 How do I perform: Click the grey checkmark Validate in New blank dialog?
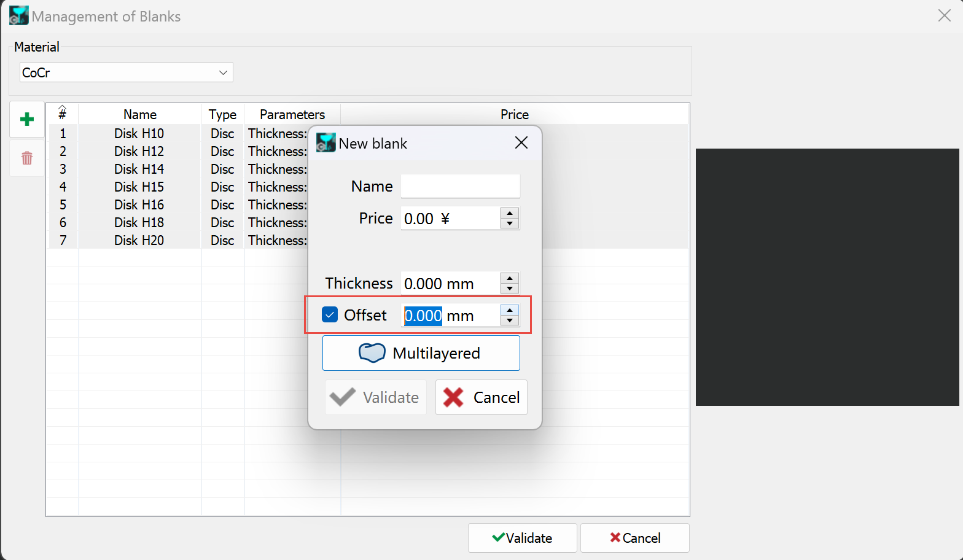376,397
